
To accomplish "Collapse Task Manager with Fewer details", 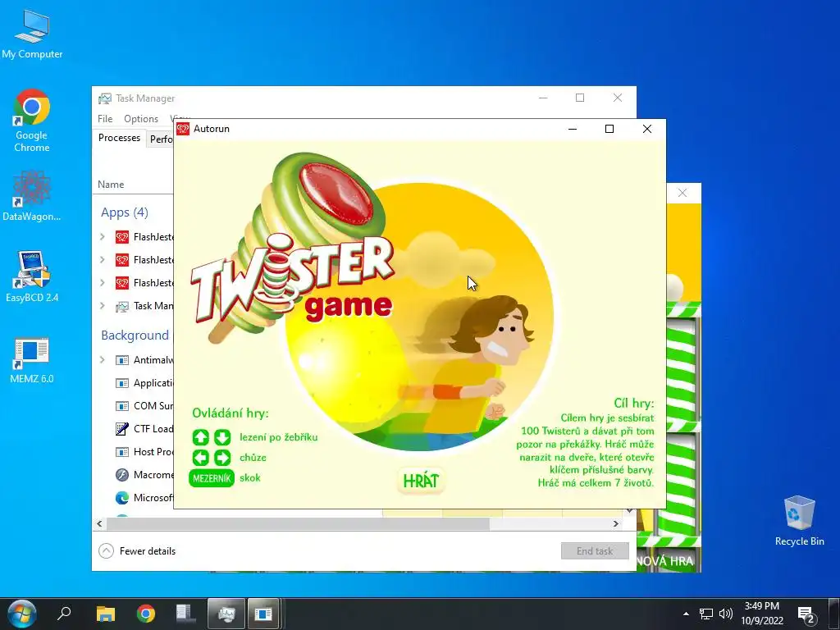I will 137,550.
